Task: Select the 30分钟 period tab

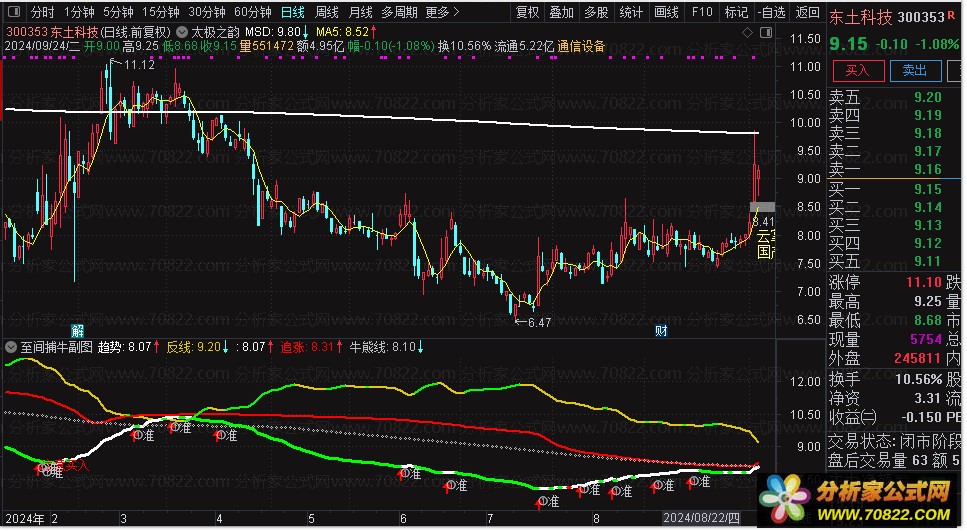Action: point(207,12)
